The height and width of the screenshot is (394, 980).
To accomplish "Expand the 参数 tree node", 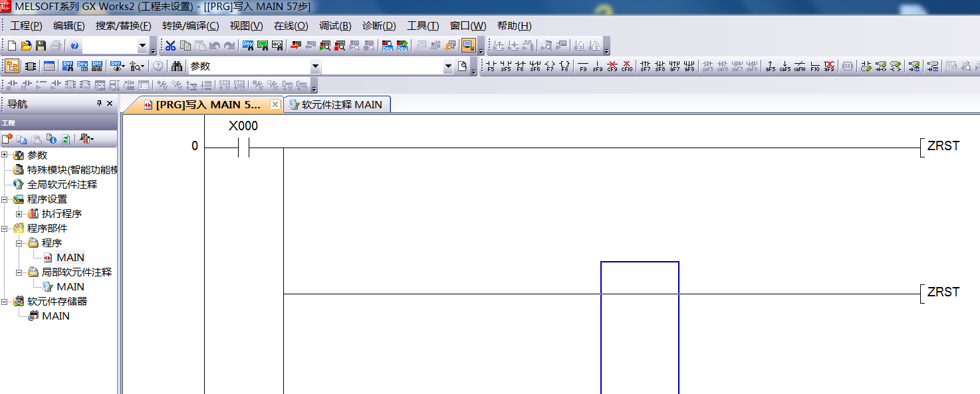I will click(x=5, y=155).
